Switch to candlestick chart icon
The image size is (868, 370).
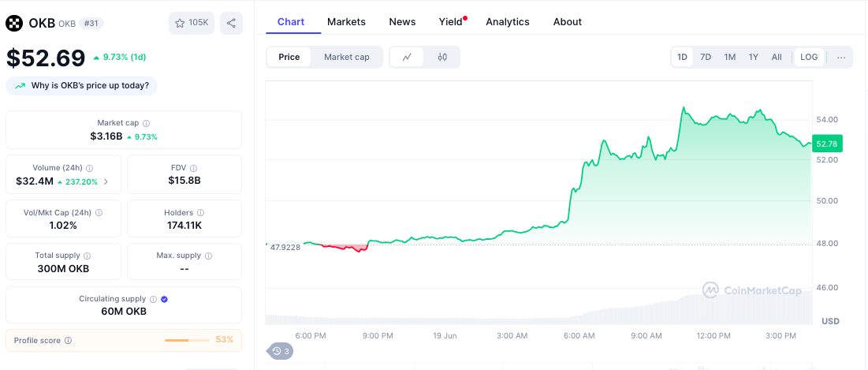point(442,57)
